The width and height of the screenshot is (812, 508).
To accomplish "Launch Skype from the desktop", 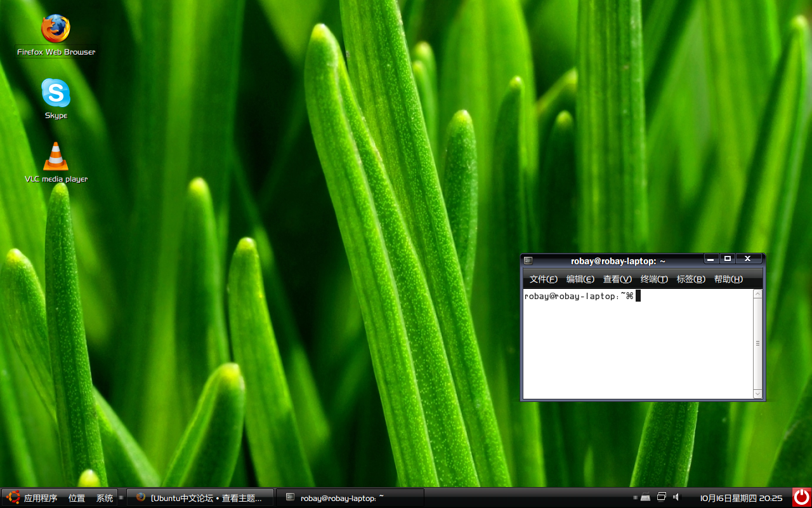I will point(56,99).
